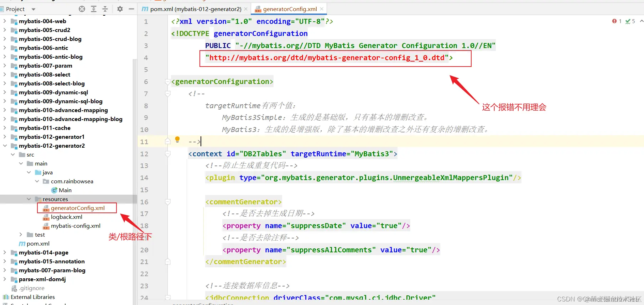644x305 pixels.
Task: Select the Main class in tree
Action: coord(65,190)
